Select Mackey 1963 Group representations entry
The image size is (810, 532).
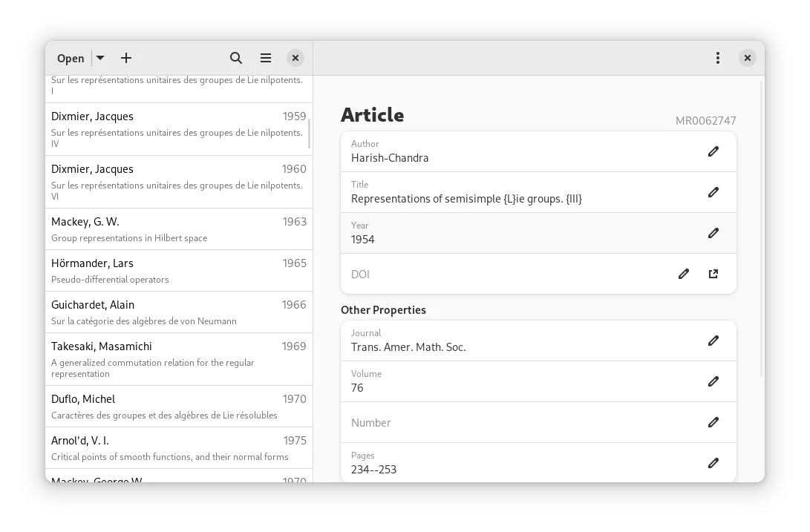coord(178,229)
